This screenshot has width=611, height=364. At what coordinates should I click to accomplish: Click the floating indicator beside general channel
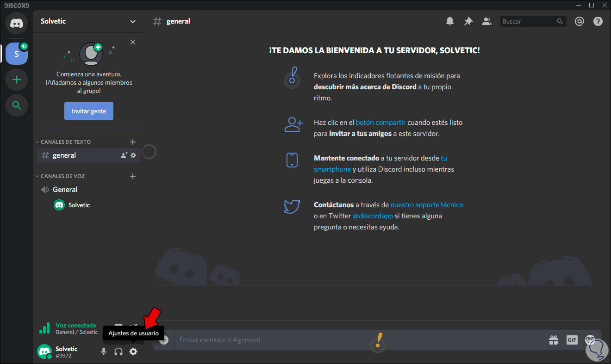(149, 152)
